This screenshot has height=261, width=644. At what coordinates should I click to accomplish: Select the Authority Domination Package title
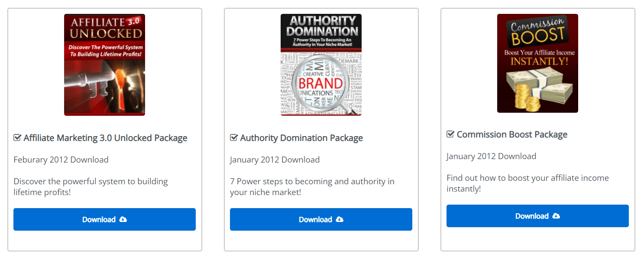(301, 138)
